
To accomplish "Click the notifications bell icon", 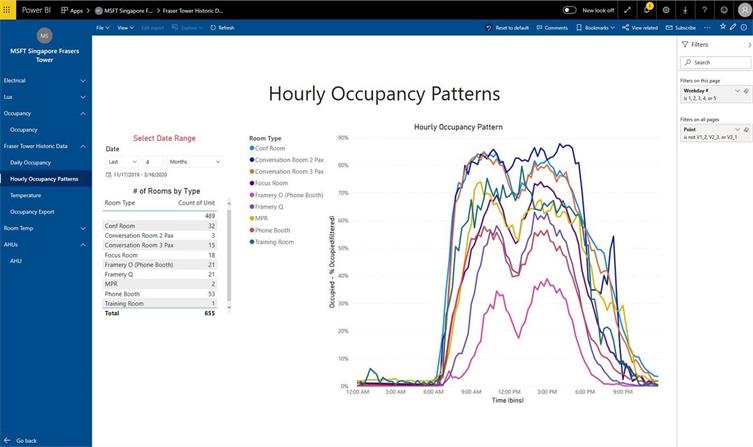I will click(647, 9).
